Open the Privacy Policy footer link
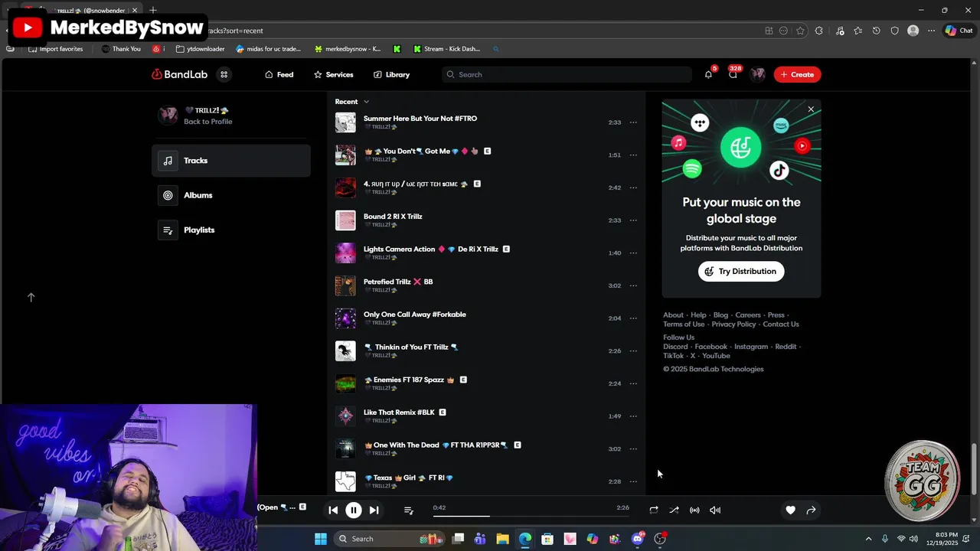The image size is (980, 551). coord(733,324)
